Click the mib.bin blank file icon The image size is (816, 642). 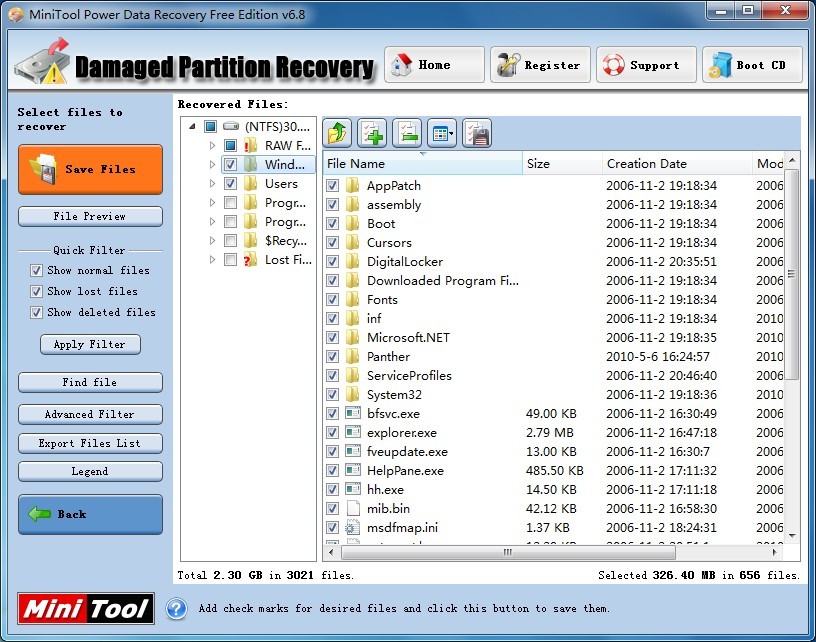353,508
